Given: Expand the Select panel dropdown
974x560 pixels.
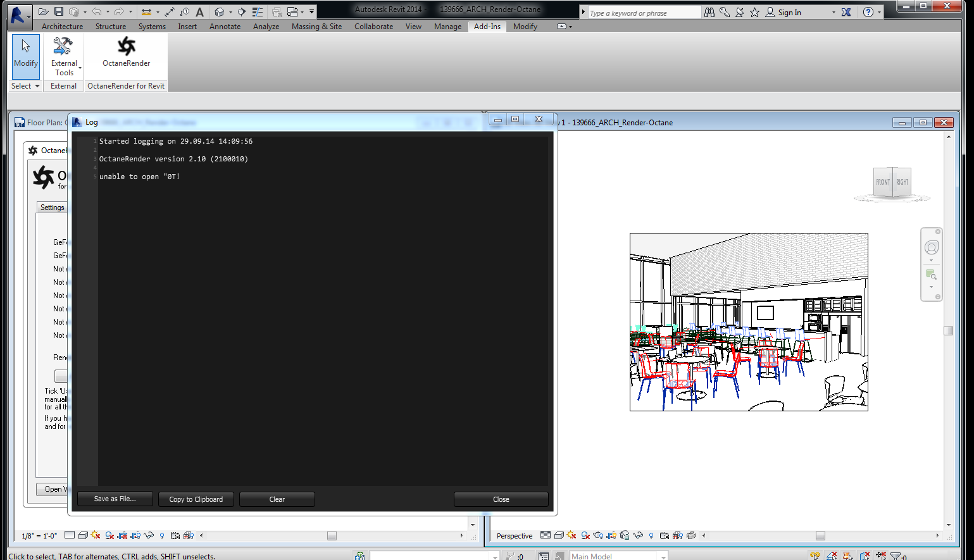Looking at the screenshot, I should click(25, 86).
